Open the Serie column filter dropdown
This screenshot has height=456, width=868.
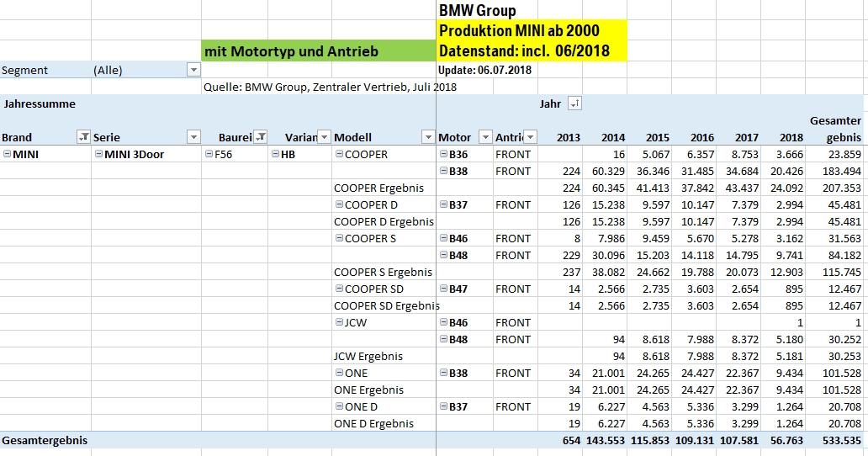pos(193,136)
